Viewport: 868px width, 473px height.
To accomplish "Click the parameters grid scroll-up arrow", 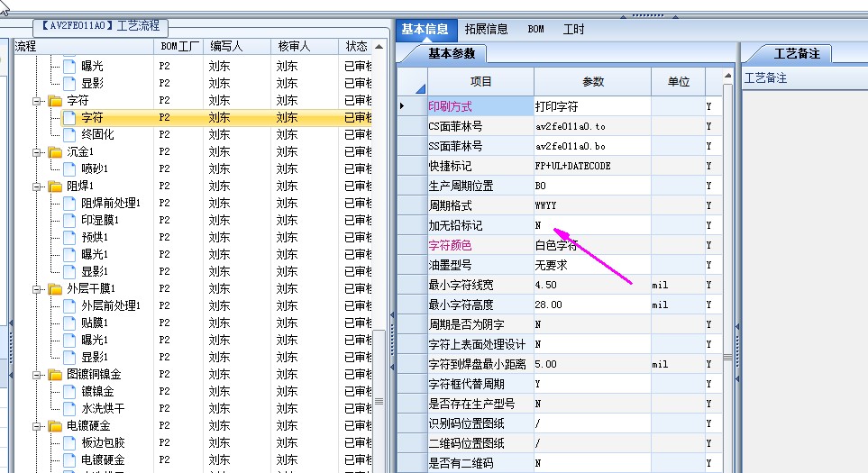I will click(x=727, y=76).
